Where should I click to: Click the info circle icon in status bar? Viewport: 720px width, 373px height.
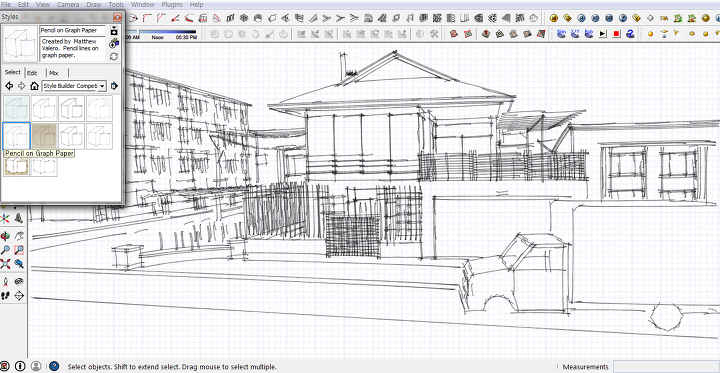(20, 366)
